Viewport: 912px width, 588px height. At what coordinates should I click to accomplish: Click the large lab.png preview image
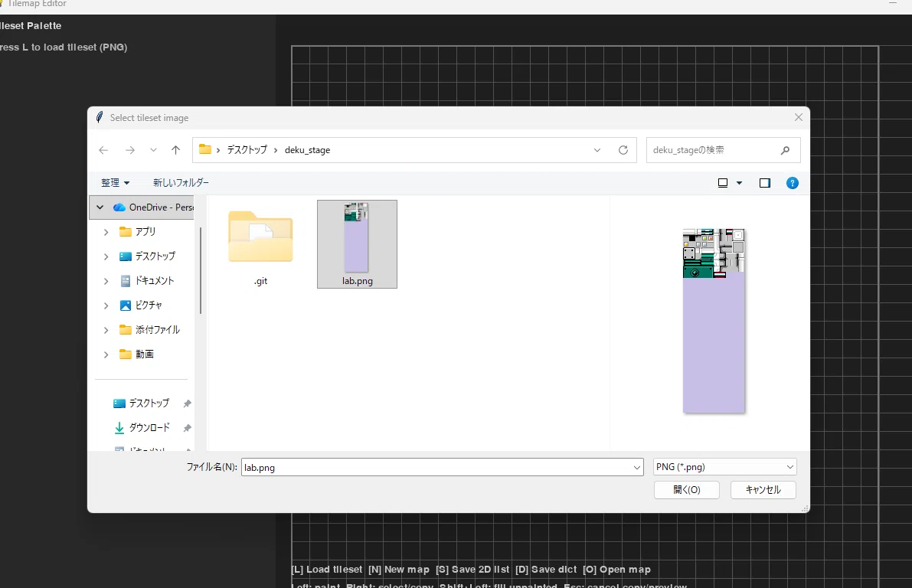point(714,321)
